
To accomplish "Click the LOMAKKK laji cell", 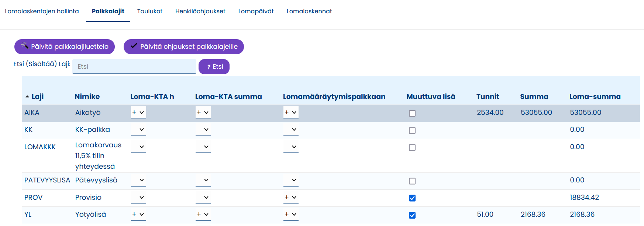I will click(x=40, y=147).
